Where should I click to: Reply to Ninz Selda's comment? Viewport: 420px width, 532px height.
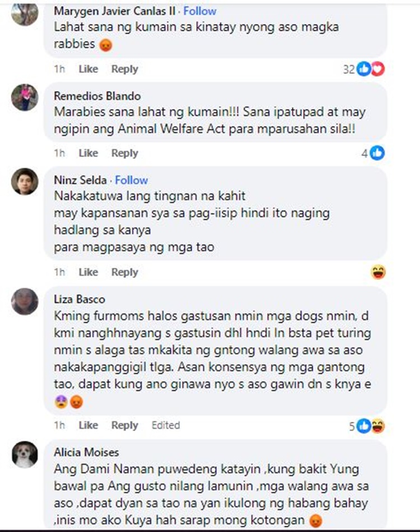point(125,272)
